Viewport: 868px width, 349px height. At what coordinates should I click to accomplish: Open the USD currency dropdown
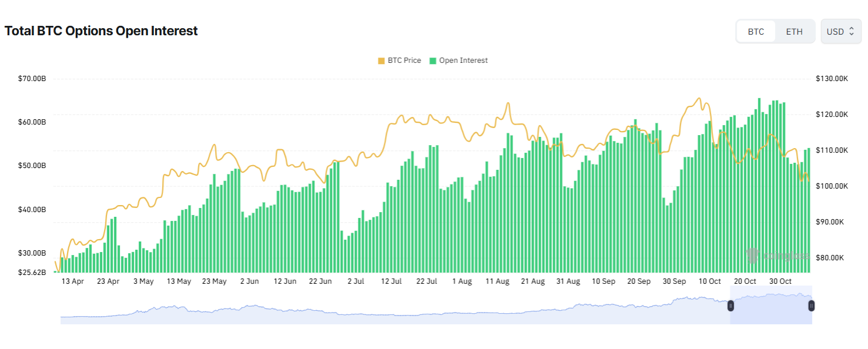(841, 31)
